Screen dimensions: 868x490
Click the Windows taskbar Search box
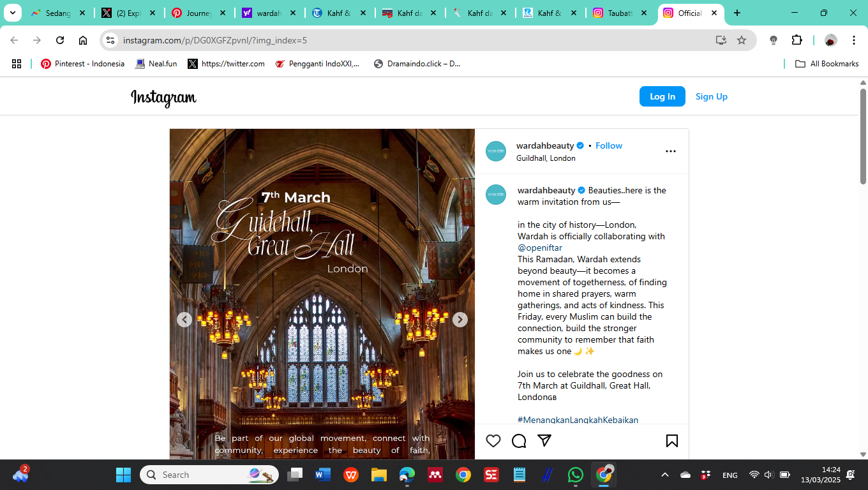click(209, 475)
